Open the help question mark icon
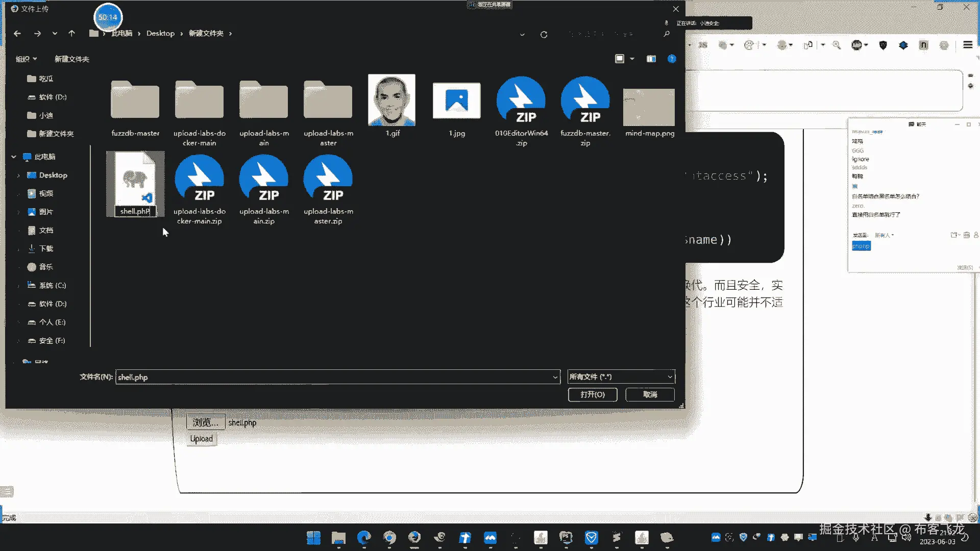 tap(672, 59)
